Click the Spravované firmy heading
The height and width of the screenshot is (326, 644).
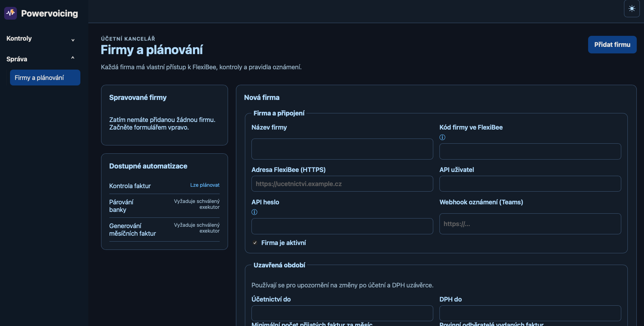coord(138,98)
